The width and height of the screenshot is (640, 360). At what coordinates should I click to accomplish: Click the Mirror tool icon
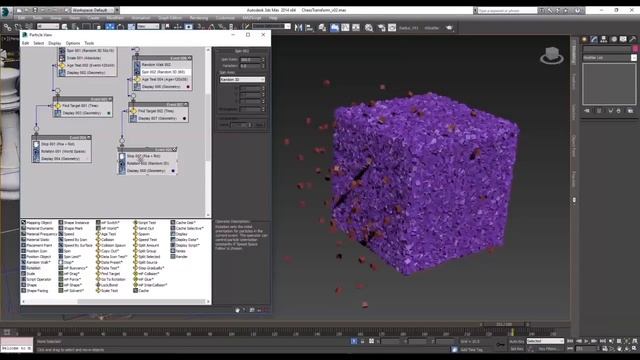pos(298,27)
